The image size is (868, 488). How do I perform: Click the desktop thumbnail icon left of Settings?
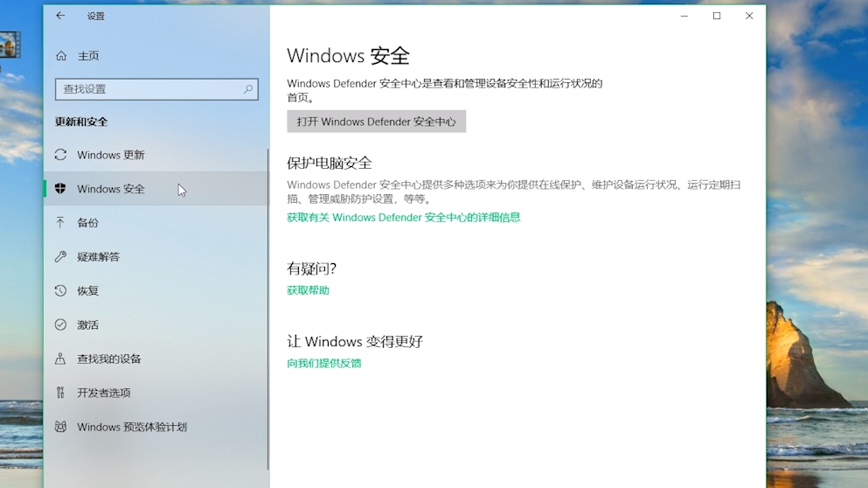(x=10, y=45)
